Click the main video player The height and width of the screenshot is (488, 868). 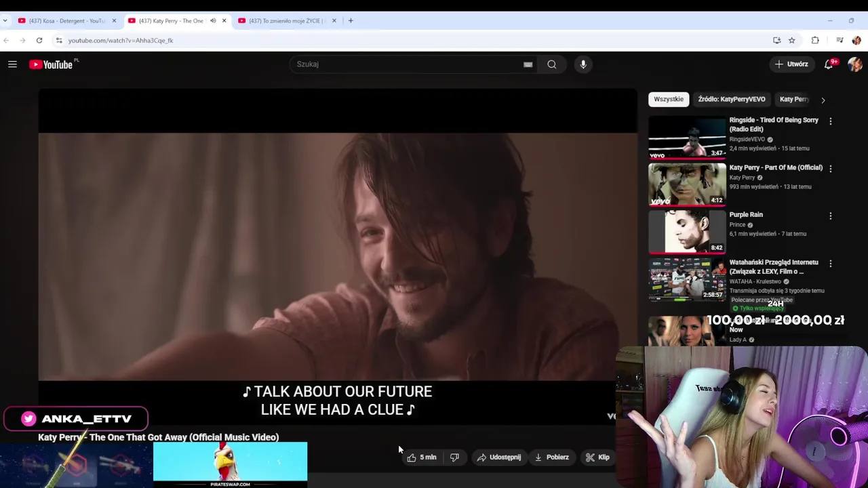coord(338,256)
